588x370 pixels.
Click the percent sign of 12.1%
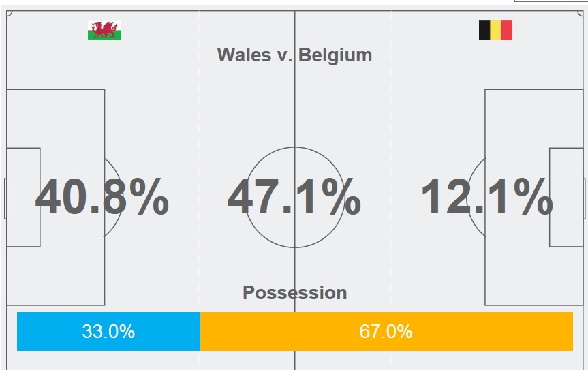coord(531,198)
